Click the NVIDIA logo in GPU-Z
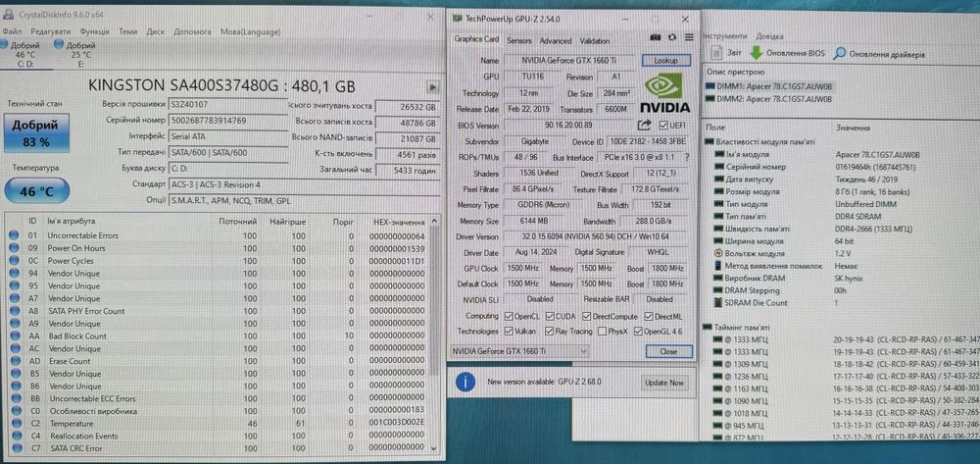 tap(665, 93)
